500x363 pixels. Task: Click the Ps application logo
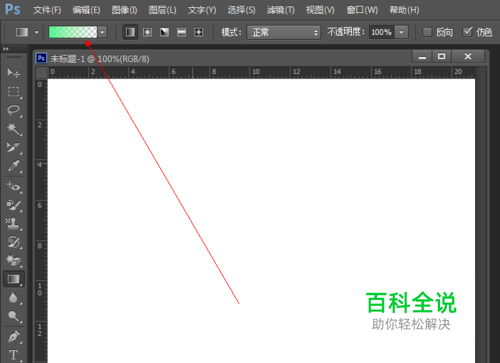13,9
